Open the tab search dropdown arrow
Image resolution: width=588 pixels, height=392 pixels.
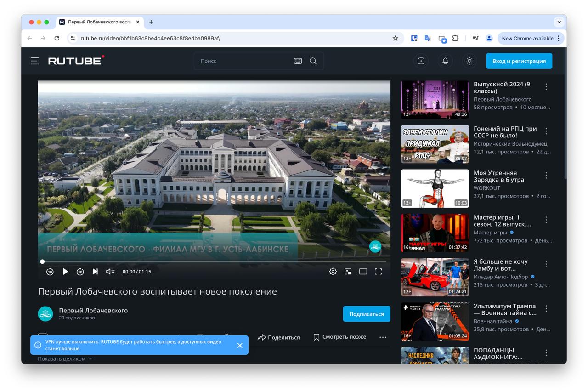(559, 22)
